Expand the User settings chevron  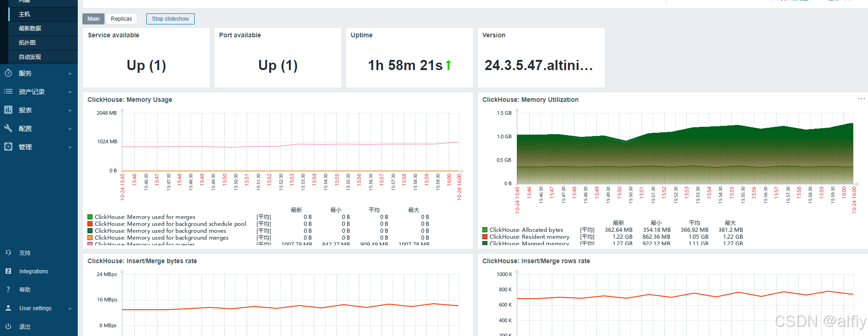click(x=70, y=309)
